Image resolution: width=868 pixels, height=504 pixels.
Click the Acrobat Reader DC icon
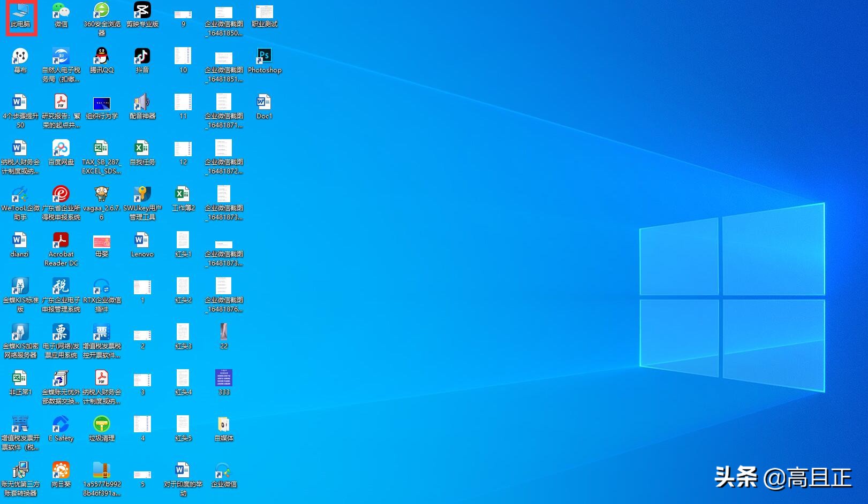click(x=61, y=249)
